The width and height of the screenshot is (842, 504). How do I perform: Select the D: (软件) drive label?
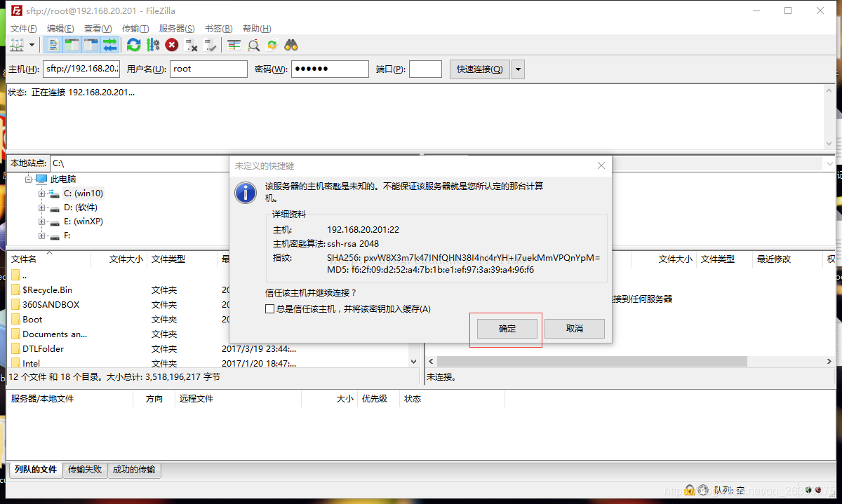point(81,207)
